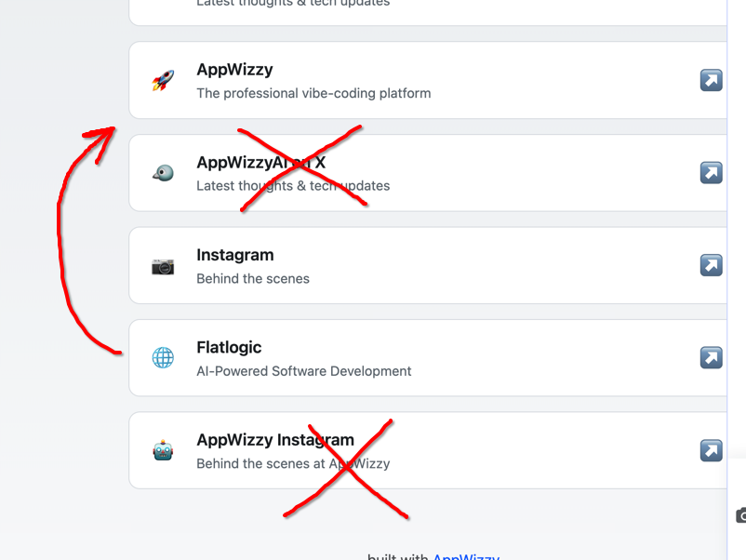Open AppWizzyAI on X external link arrow

(711, 173)
